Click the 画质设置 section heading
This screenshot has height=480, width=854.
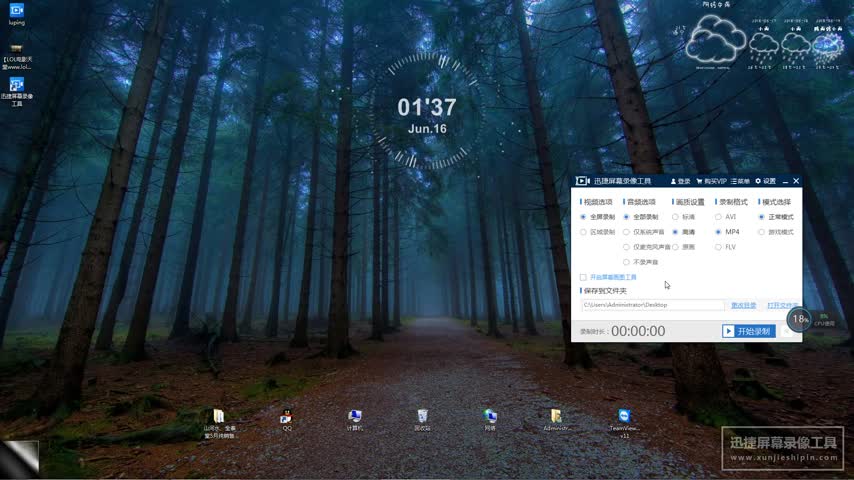click(688, 202)
